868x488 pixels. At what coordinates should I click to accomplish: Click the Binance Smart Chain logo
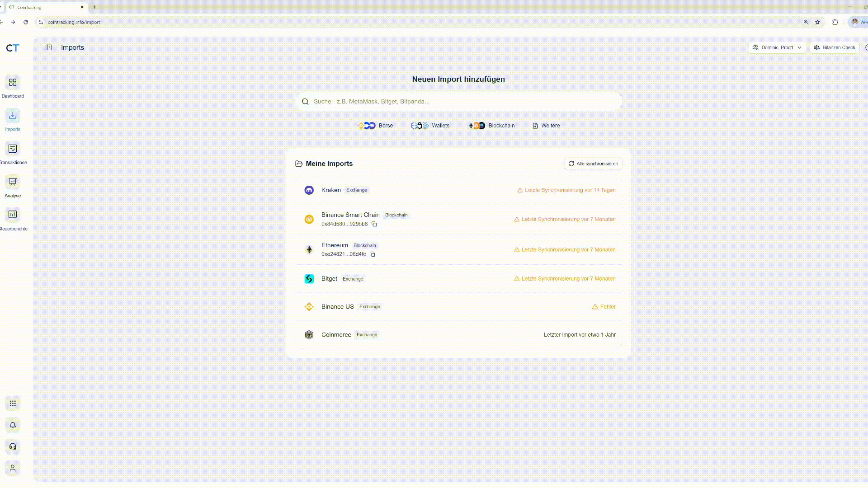(x=309, y=220)
